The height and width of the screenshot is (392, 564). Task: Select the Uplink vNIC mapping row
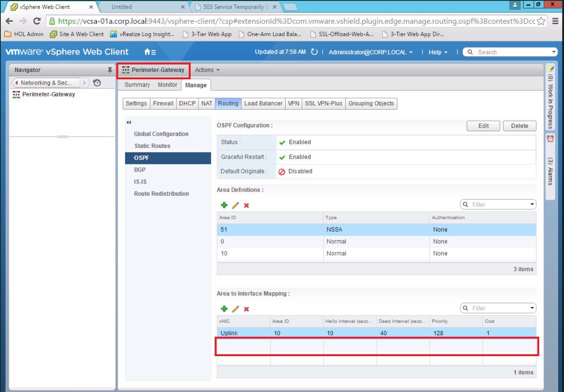[x=376, y=333]
